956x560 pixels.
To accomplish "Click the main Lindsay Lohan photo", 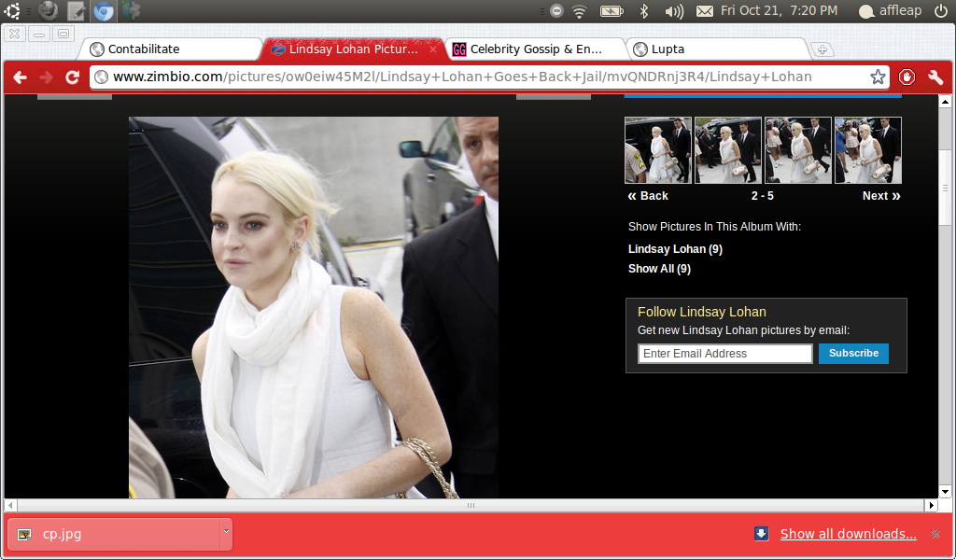I will (314, 307).
